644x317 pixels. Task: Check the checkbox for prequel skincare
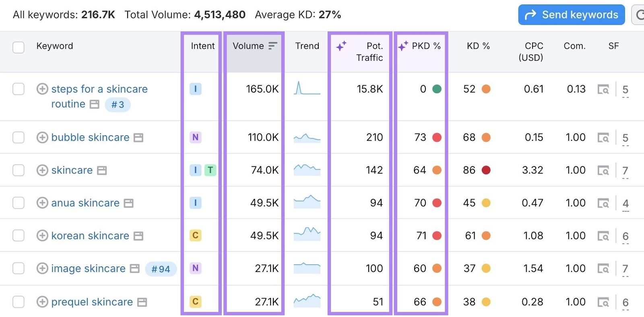(x=18, y=301)
